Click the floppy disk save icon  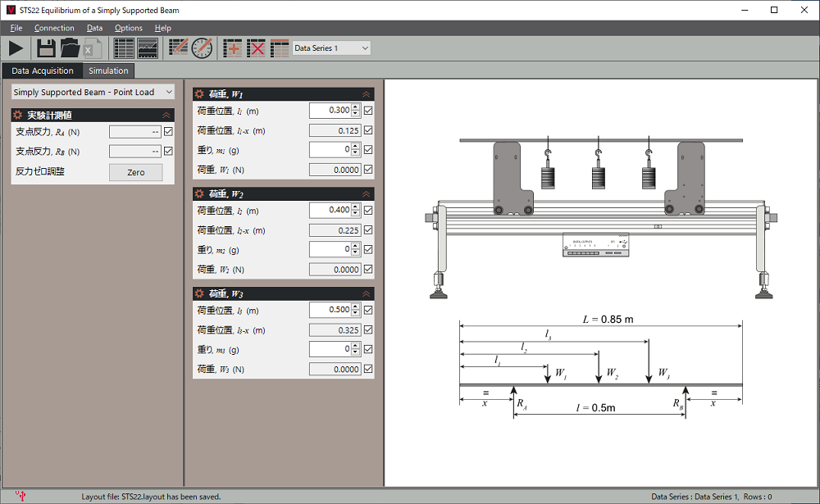point(46,48)
